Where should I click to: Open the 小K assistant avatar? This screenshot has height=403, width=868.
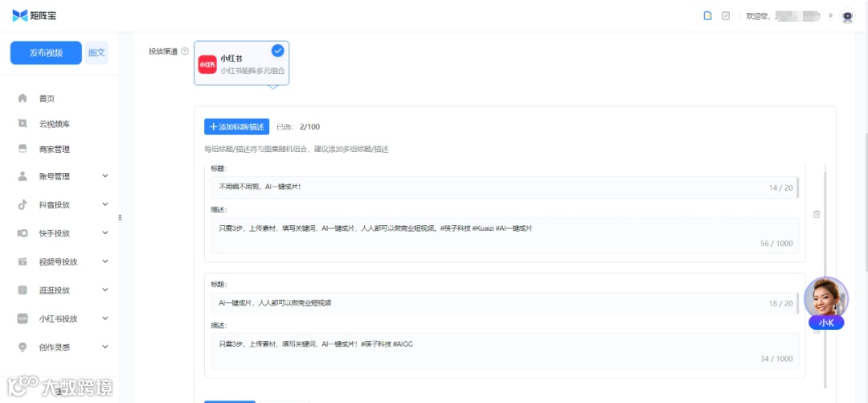(x=826, y=299)
